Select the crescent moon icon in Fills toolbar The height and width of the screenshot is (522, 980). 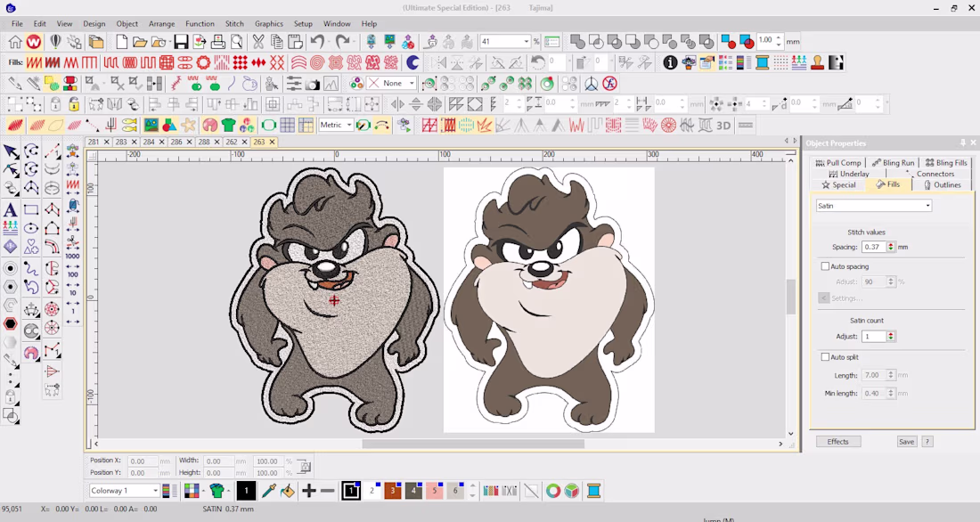[412, 62]
